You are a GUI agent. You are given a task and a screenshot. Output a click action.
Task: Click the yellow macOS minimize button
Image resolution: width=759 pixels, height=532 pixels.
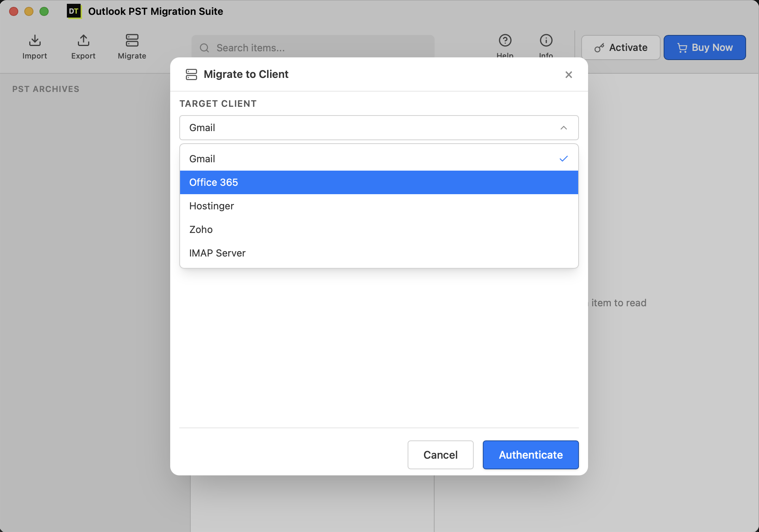pos(29,11)
